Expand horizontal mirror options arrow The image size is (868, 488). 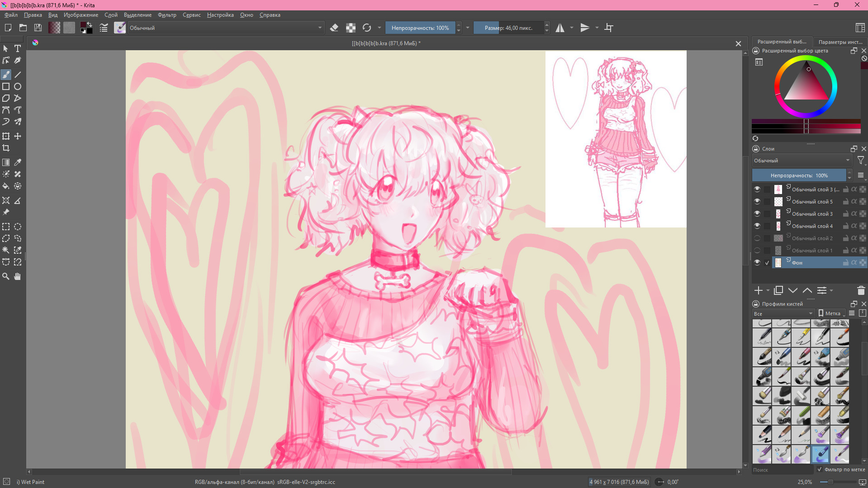click(572, 28)
